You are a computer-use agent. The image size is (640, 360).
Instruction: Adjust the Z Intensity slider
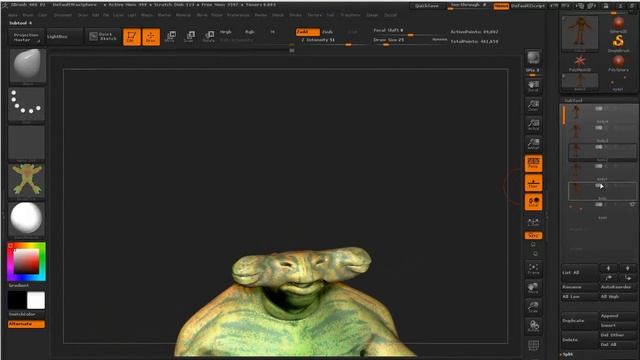click(333, 41)
